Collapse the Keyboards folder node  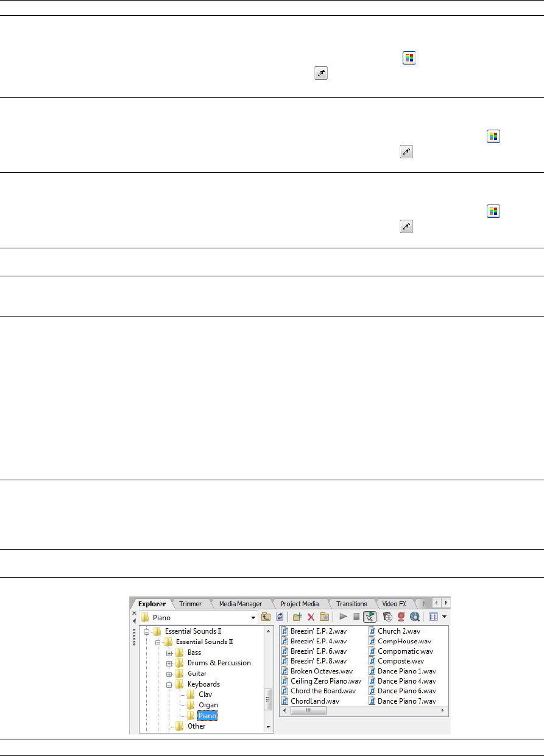169,684
